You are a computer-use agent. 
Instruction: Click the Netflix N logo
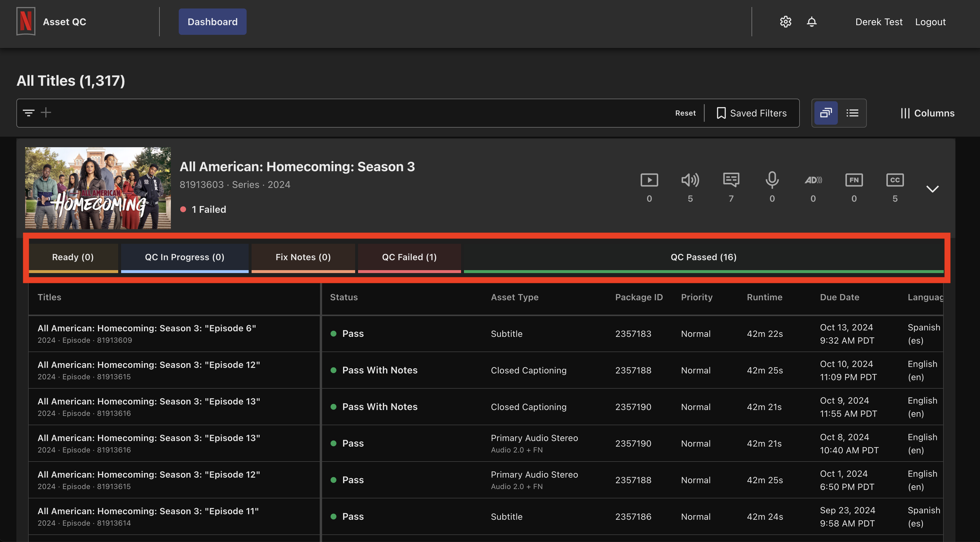click(26, 21)
